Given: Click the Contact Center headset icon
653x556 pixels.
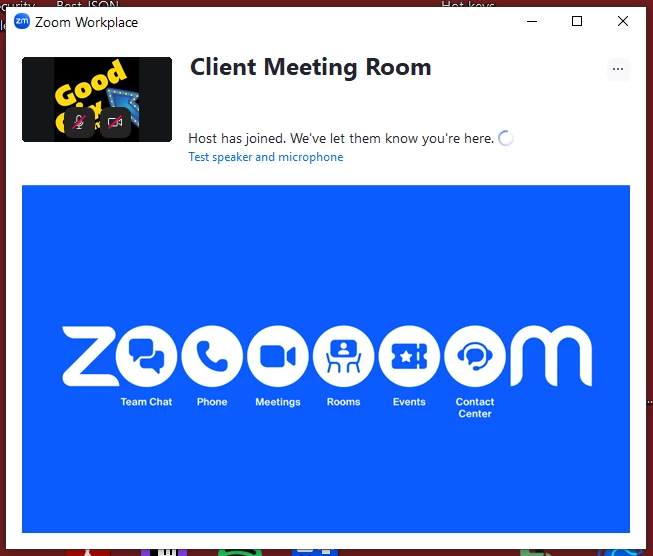Looking at the screenshot, I should point(475,356).
